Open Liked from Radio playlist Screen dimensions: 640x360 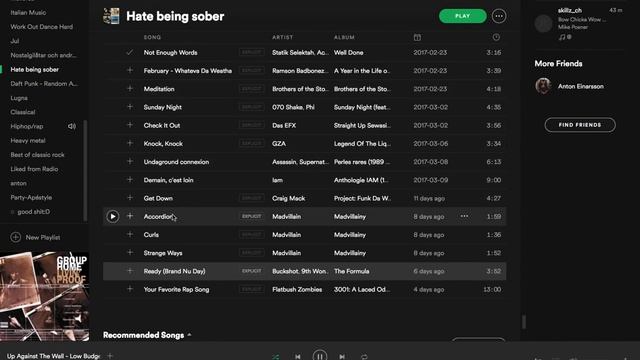click(34, 169)
